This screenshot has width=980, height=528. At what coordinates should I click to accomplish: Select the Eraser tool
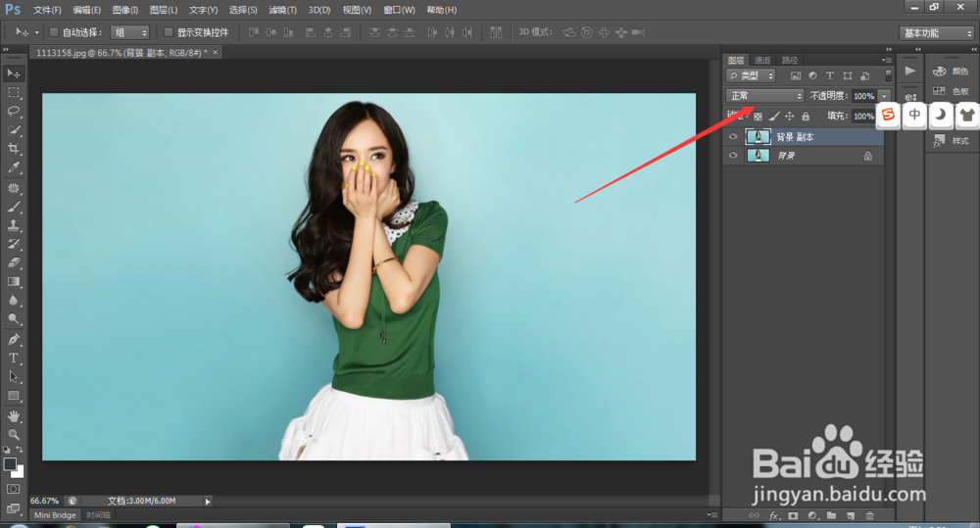point(13,264)
